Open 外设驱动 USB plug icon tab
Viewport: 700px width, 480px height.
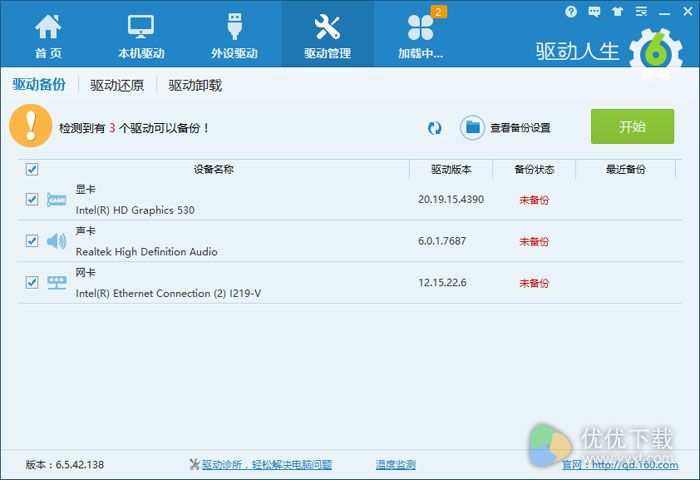pos(234,26)
